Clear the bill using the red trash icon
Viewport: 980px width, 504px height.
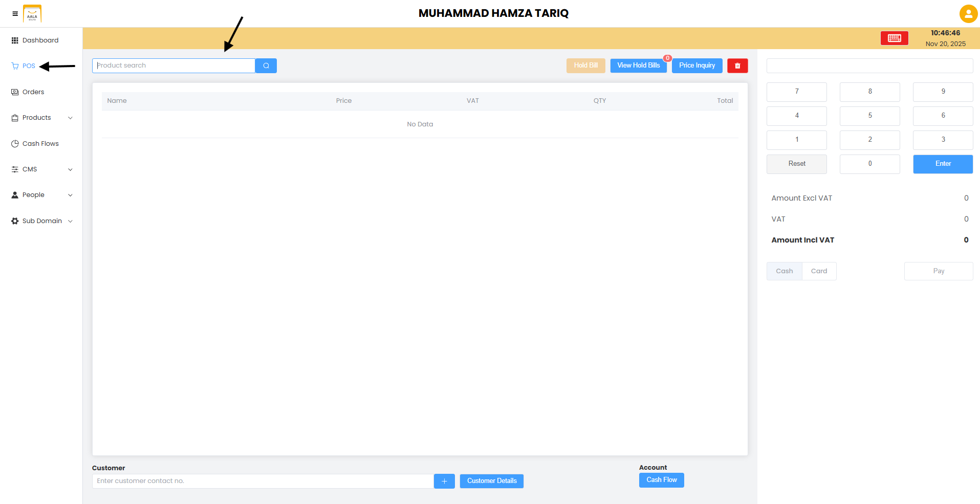737,65
